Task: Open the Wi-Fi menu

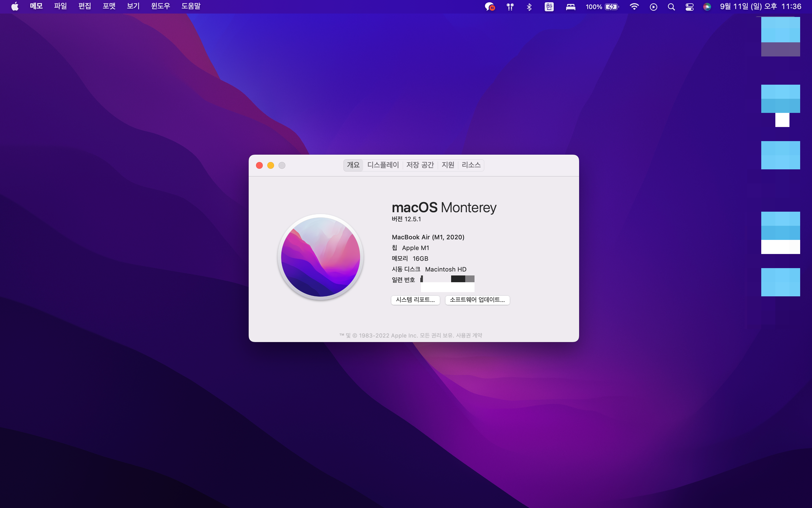Action: [x=634, y=7]
